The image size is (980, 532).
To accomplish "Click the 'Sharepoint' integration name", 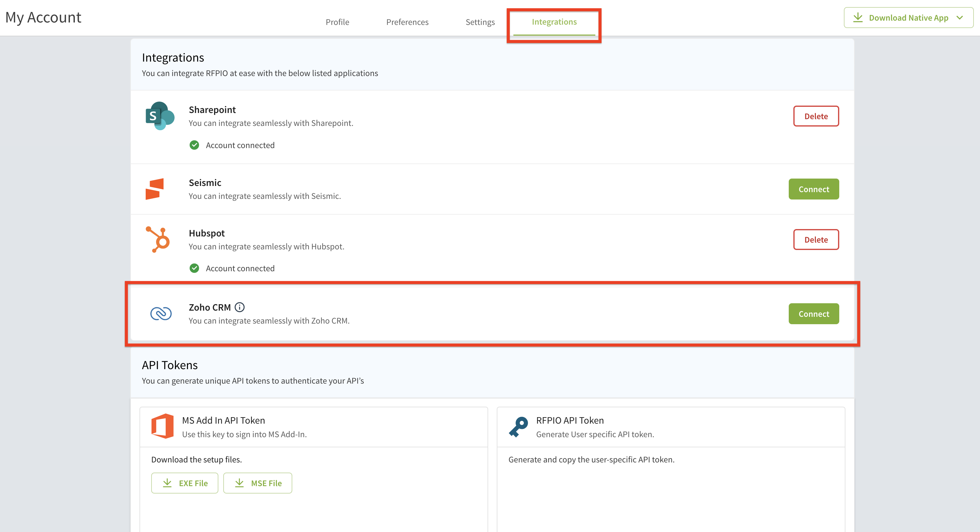I will coord(212,110).
